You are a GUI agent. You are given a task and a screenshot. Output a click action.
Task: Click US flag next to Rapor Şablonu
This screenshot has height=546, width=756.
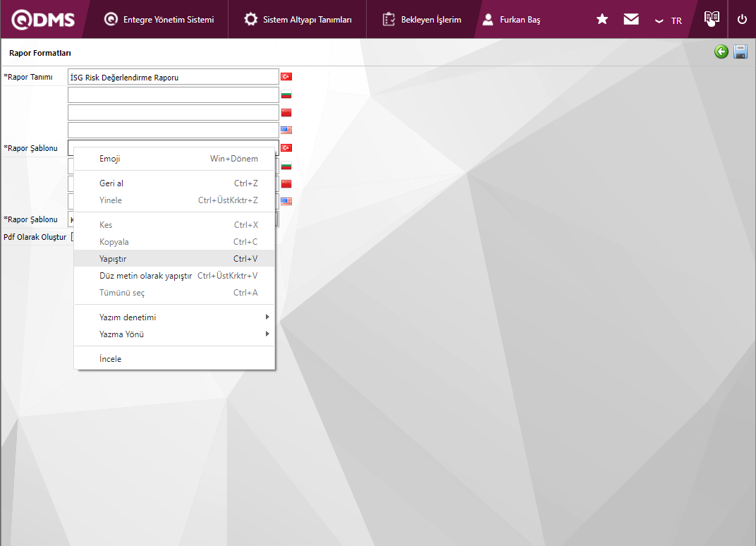tap(286, 201)
